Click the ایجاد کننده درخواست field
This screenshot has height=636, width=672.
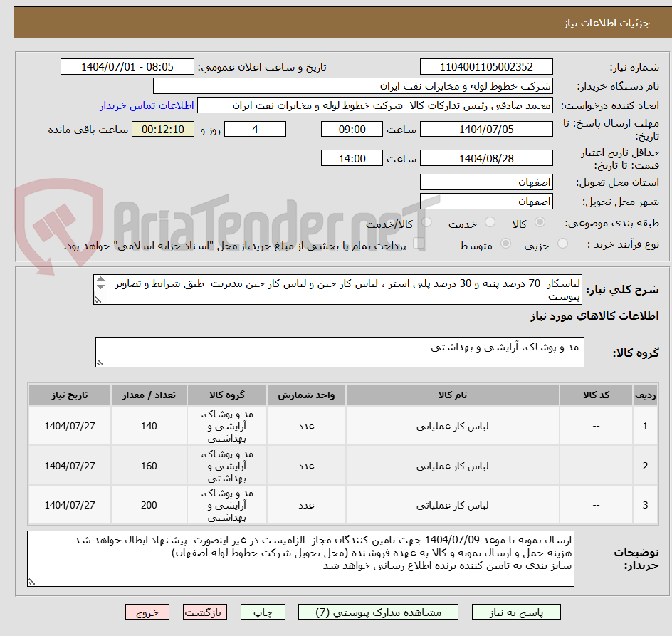(x=375, y=105)
